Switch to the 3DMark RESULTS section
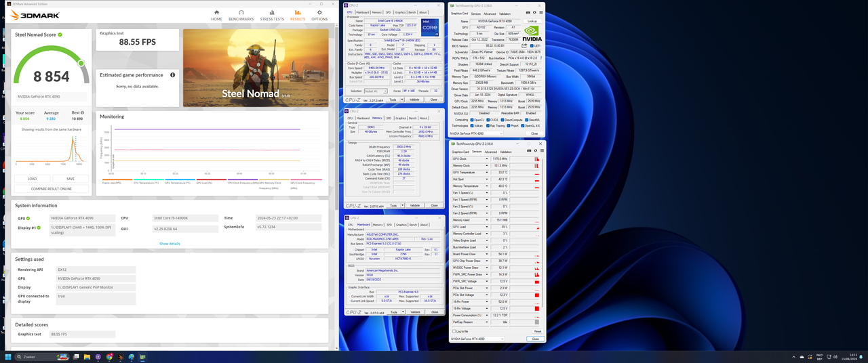 point(297,15)
